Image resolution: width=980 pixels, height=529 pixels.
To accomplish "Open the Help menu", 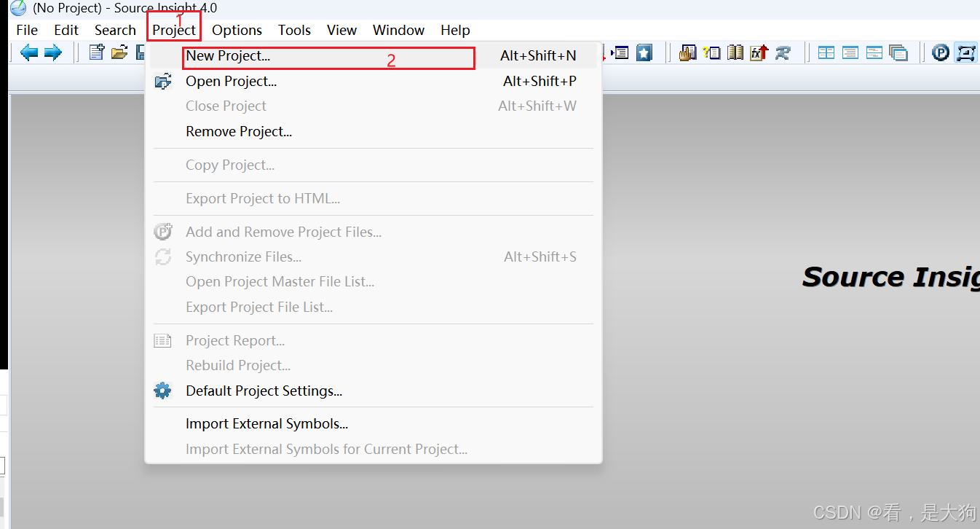I will pyautogui.click(x=455, y=30).
